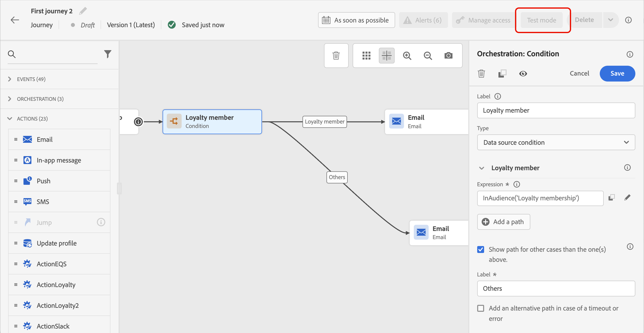The width and height of the screenshot is (644, 333).
Task: Click the zoom in magnifier icon
Action: [x=407, y=56]
